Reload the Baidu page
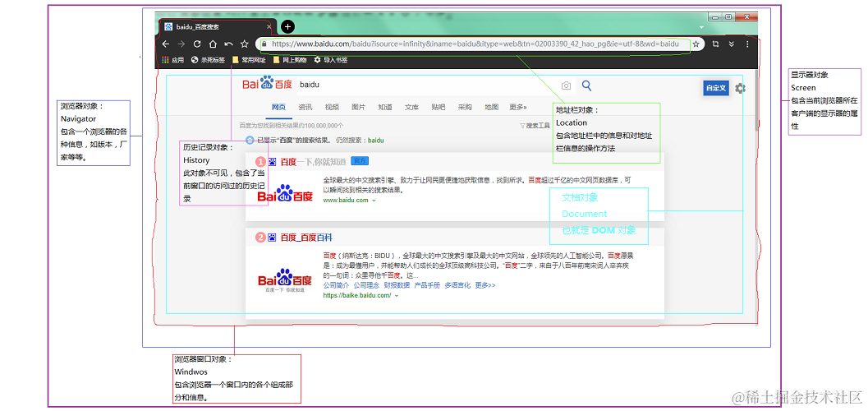Screen dimensions: 868x411 pos(196,44)
